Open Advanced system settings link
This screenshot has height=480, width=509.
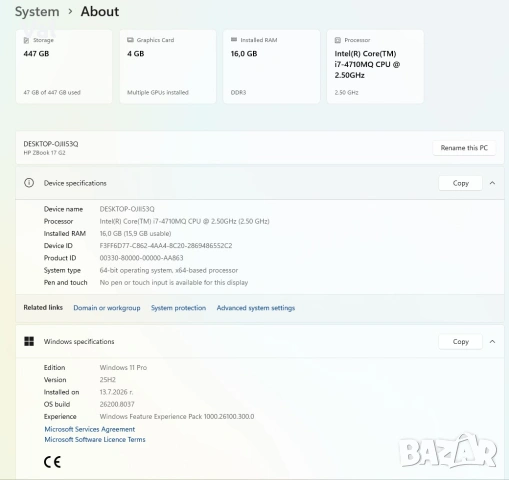pyautogui.click(x=256, y=308)
